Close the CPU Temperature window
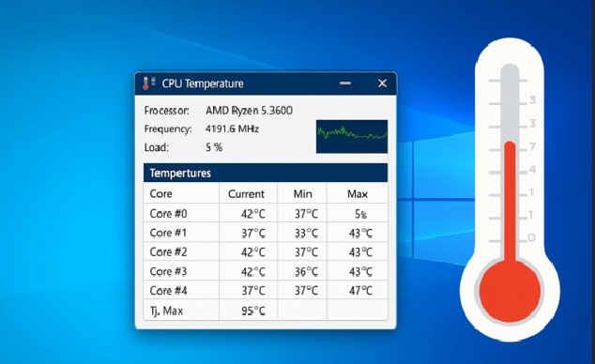The image size is (595, 364). (x=383, y=83)
